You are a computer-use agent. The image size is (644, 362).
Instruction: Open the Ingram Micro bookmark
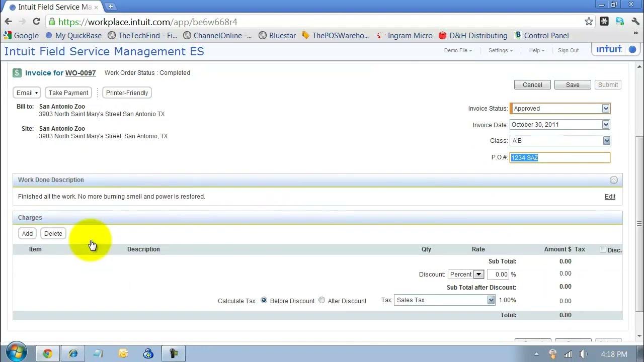404,36
